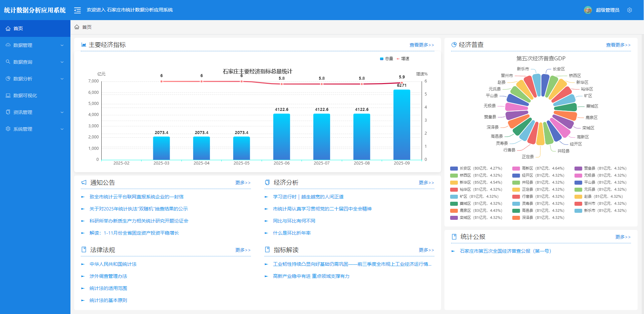Expand the 数据管理 sidebar menu
This screenshot has width=644, height=314.
coord(35,45)
